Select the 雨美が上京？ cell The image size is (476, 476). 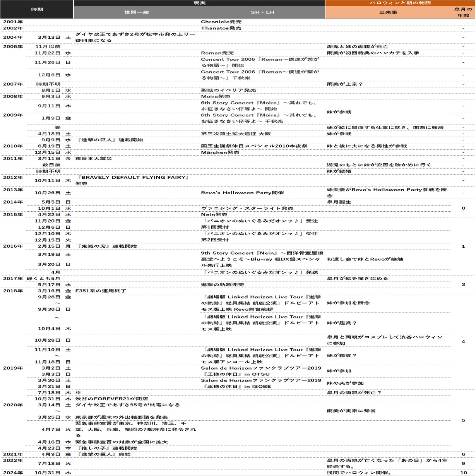click(x=345, y=84)
